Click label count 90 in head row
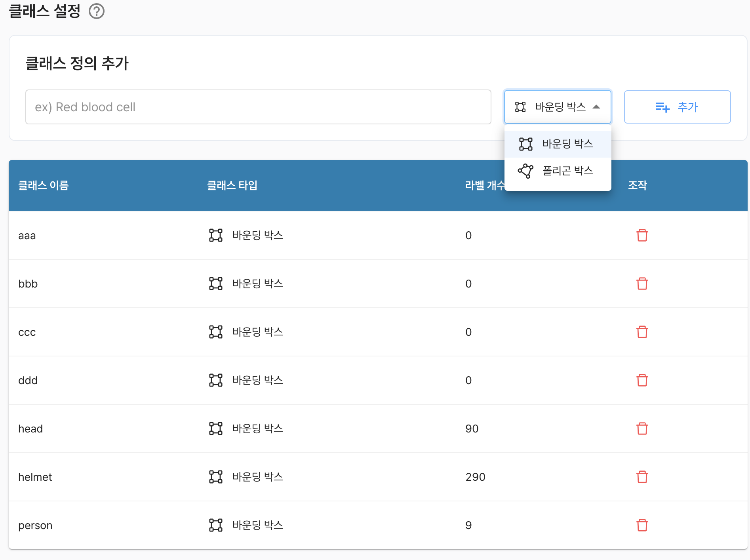 [472, 429]
